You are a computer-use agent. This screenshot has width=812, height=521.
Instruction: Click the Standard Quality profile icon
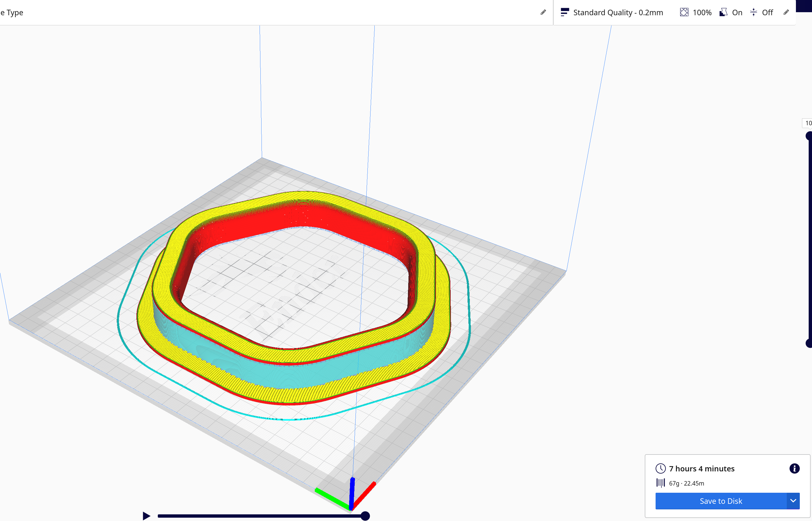click(565, 12)
